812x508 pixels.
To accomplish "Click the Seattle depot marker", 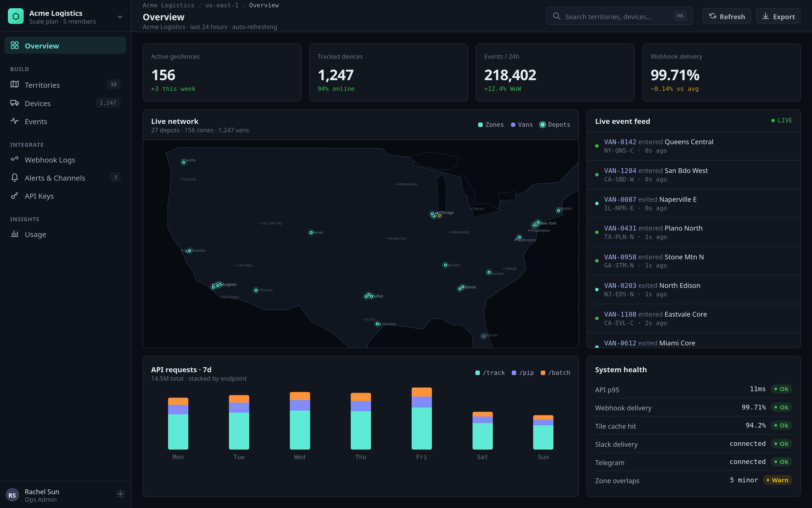I will [x=184, y=162].
